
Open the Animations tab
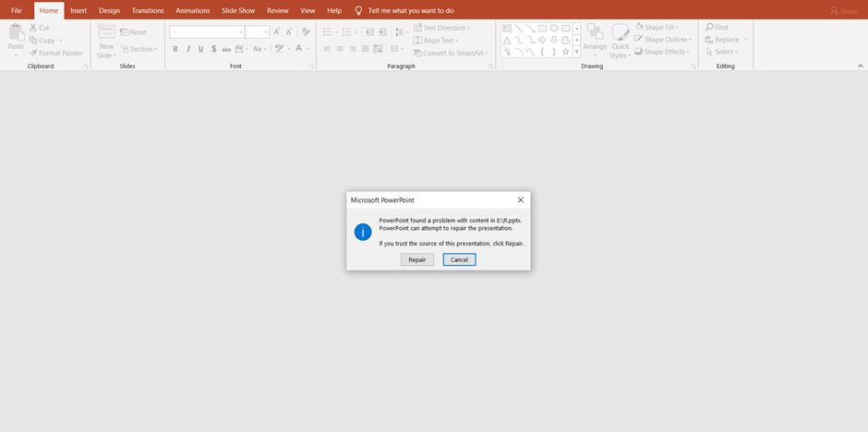[x=193, y=10]
